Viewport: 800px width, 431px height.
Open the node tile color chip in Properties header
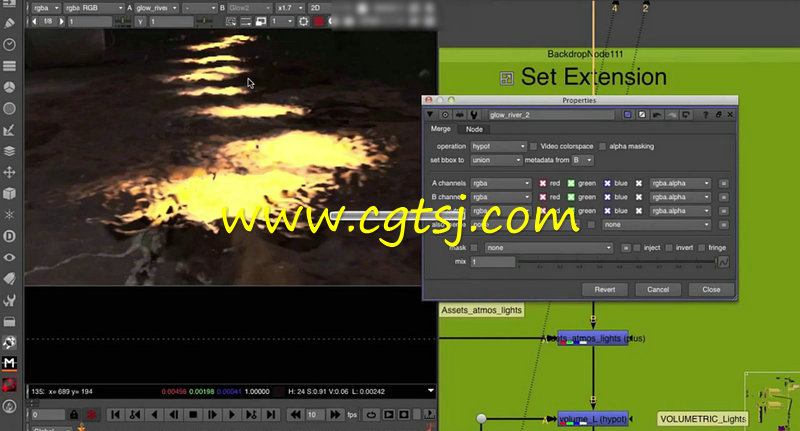[x=628, y=115]
